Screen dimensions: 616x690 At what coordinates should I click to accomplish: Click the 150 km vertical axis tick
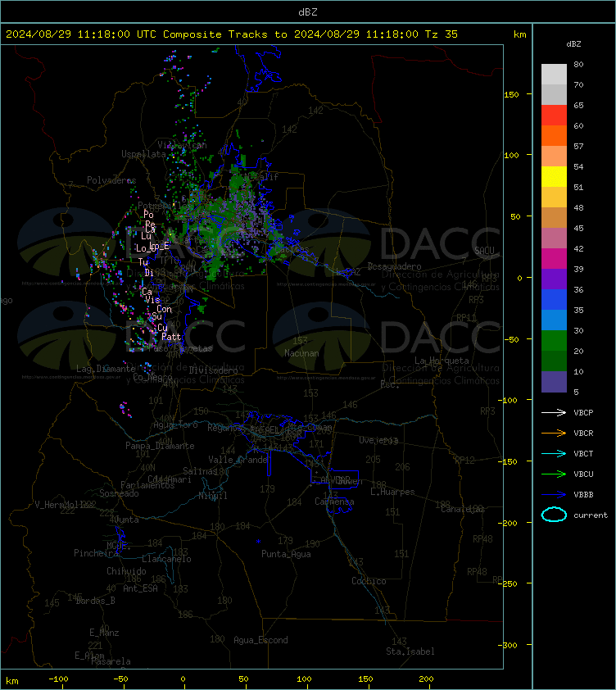(x=512, y=94)
